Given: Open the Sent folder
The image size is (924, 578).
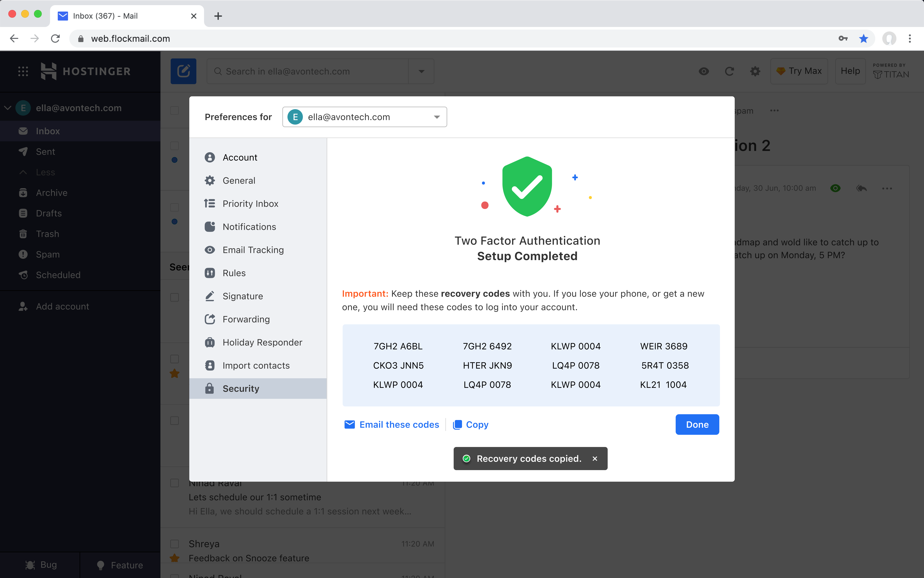Looking at the screenshot, I should 80,152.
